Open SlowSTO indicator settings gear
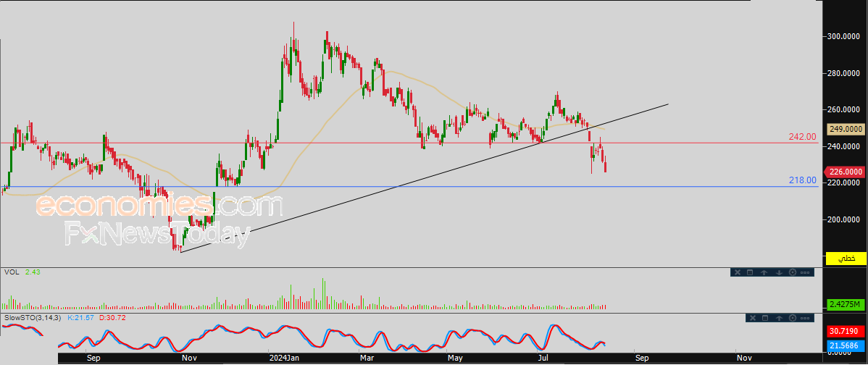Viewport: 868px width, 365px height. pyautogui.click(x=793, y=318)
